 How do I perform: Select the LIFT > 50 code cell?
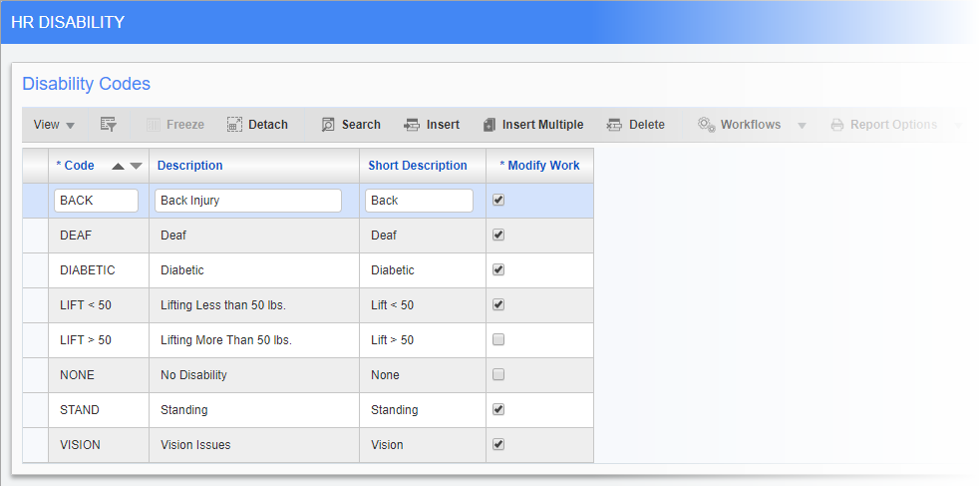tap(98, 341)
